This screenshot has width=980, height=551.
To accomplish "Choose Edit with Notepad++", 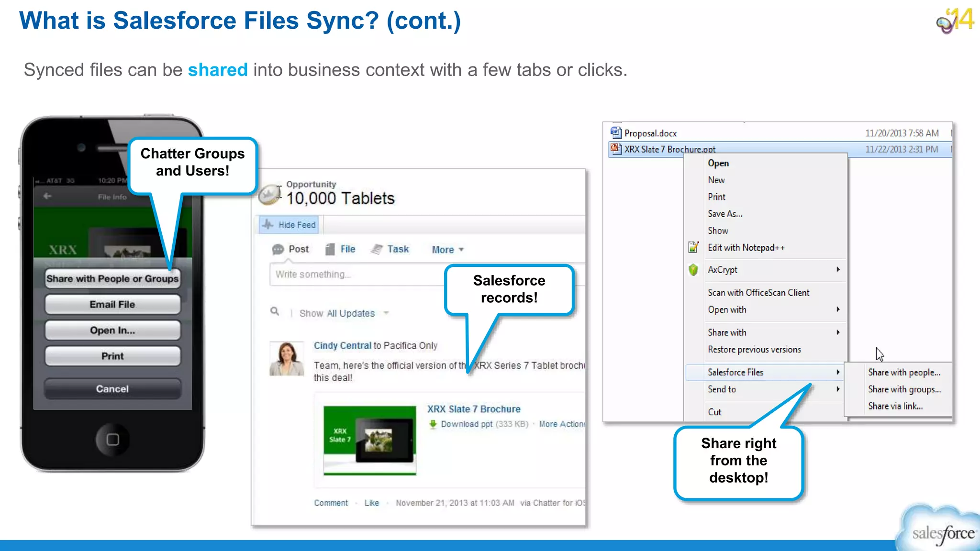I will click(x=746, y=247).
